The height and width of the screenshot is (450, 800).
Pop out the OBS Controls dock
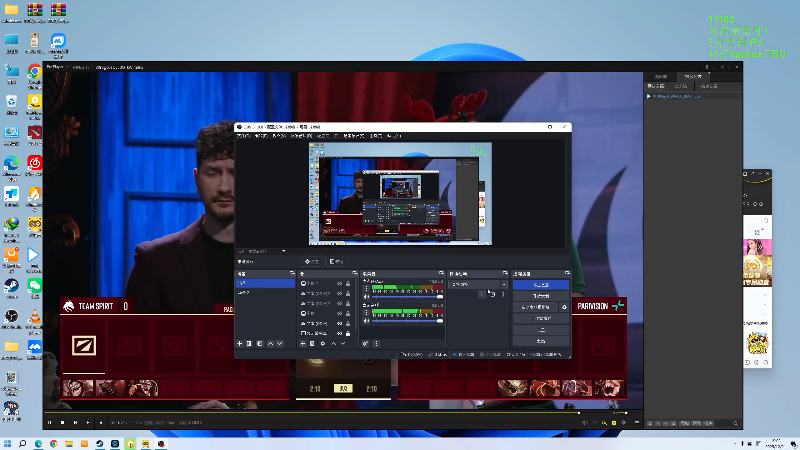567,273
